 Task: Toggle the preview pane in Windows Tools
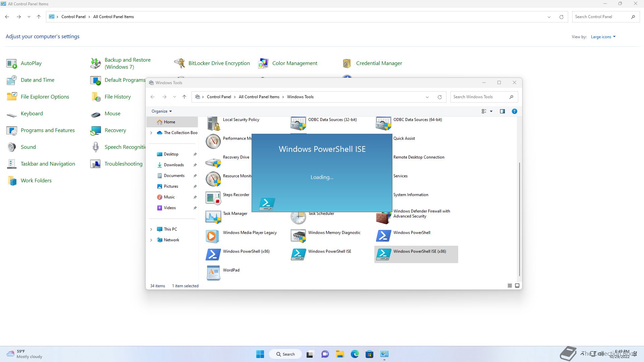pyautogui.click(x=502, y=111)
